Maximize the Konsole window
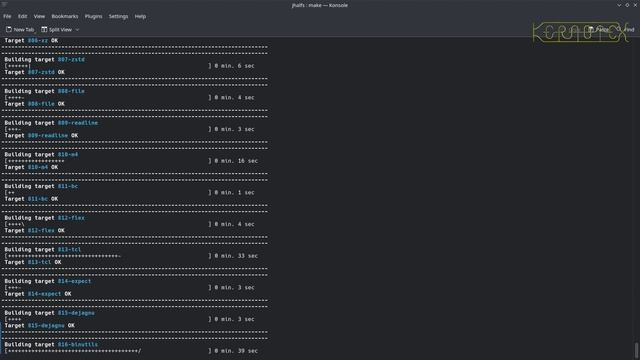The height and width of the screenshot is (360, 640). pos(627,5)
